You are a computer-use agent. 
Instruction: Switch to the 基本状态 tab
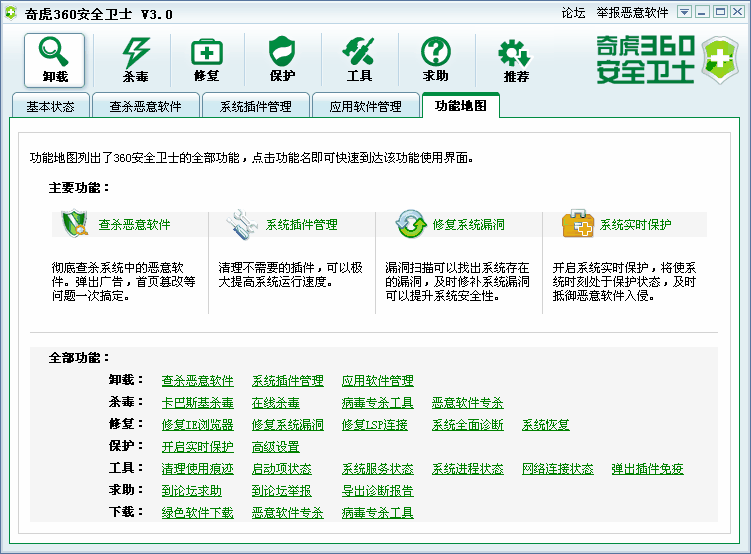pyautogui.click(x=50, y=106)
